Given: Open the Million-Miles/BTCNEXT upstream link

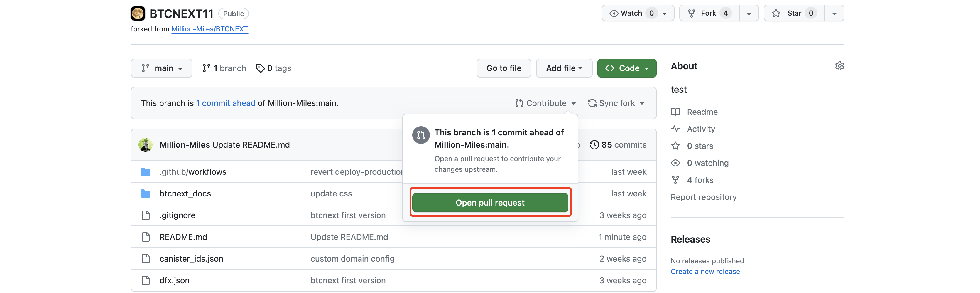Looking at the screenshot, I should pyautogui.click(x=209, y=29).
